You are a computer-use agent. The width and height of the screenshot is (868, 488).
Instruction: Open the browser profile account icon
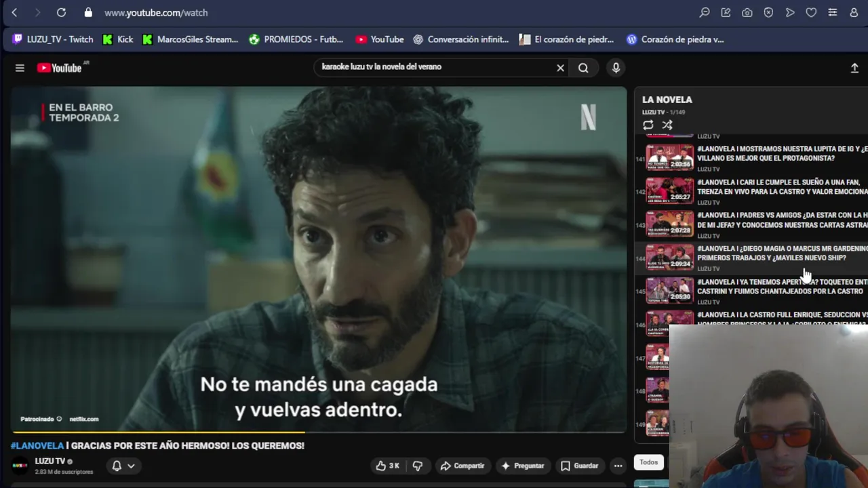[x=854, y=12]
